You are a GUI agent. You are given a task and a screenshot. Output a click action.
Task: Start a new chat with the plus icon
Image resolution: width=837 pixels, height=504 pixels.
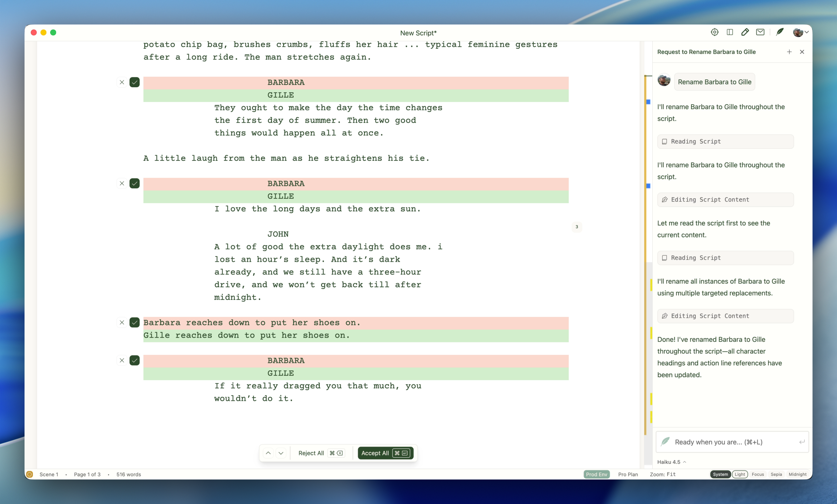(789, 52)
